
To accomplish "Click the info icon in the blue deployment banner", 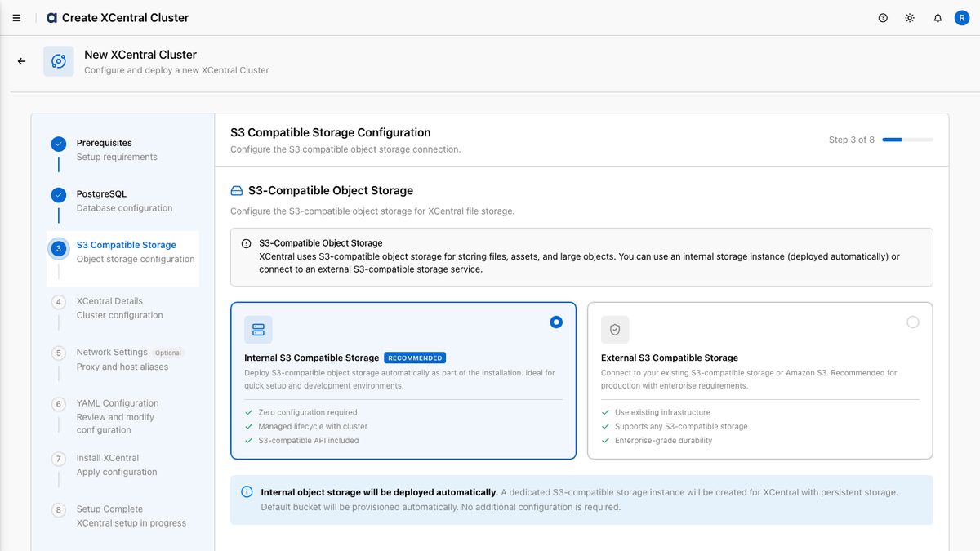I will point(247,492).
